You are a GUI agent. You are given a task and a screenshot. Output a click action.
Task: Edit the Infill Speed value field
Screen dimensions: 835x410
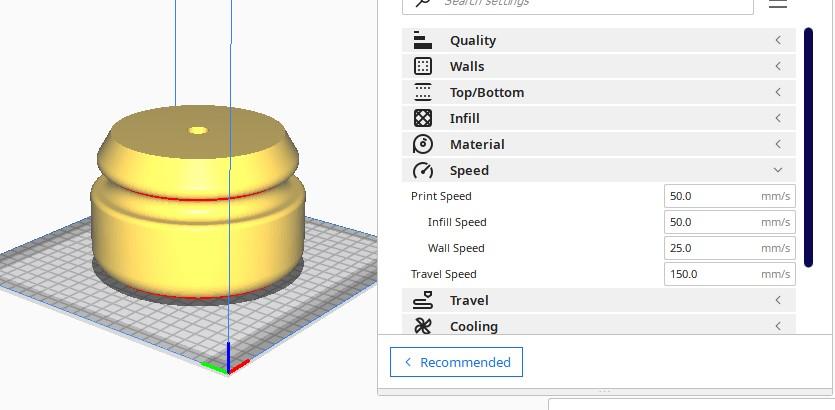pos(730,222)
